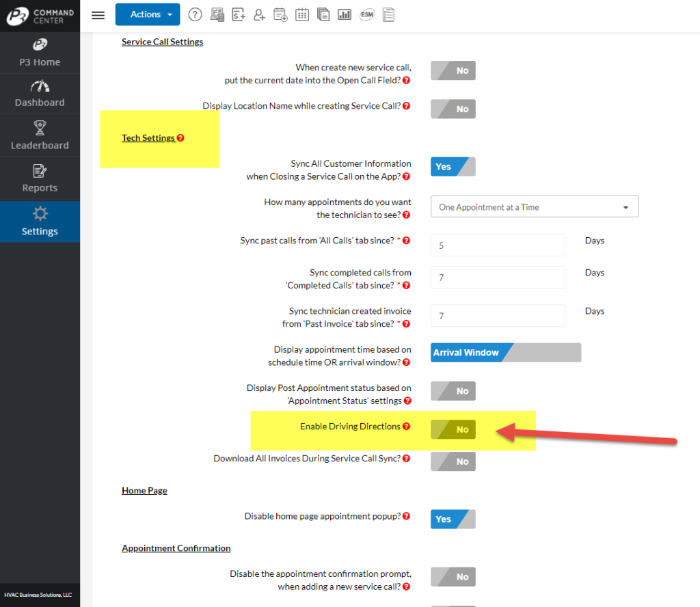The height and width of the screenshot is (607, 700).
Task: Open the Tech Settings link
Action: [x=148, y=137]
